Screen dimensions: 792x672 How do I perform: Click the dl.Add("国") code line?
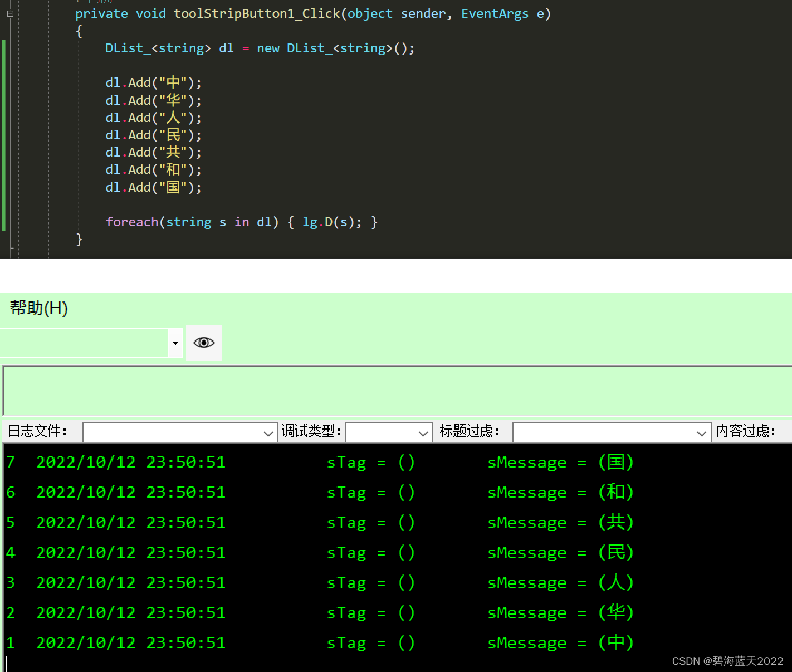coord(154,187)
